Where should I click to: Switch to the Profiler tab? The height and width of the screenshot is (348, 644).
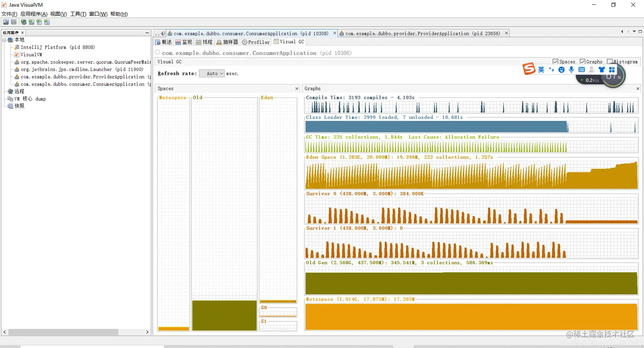(256, 42)
